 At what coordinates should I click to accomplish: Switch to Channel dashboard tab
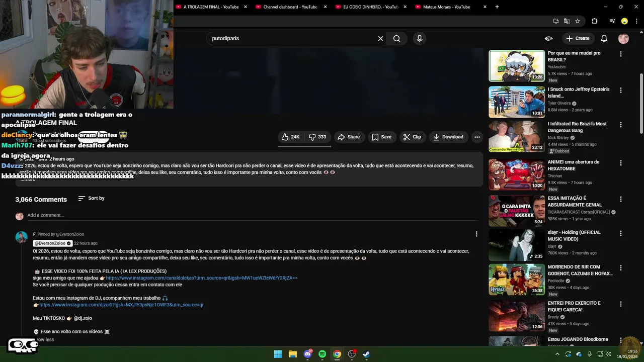pyautogui.click(x=290, y=7)
